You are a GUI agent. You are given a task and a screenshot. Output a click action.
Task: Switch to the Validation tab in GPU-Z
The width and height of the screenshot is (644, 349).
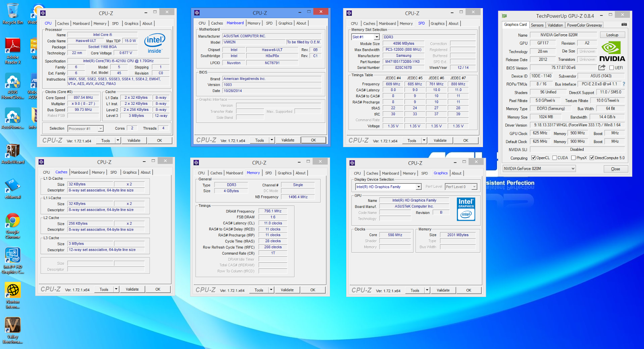[555, 25]
